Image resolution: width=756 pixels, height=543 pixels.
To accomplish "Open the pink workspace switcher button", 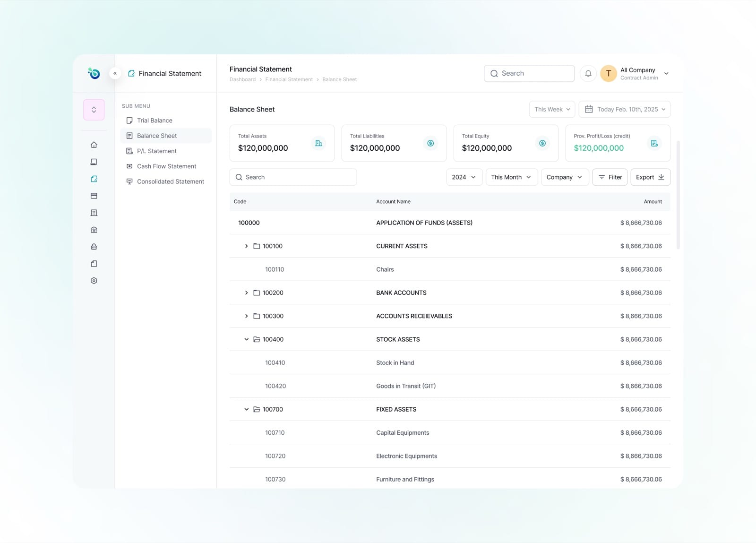I will [x=94, y=110].
